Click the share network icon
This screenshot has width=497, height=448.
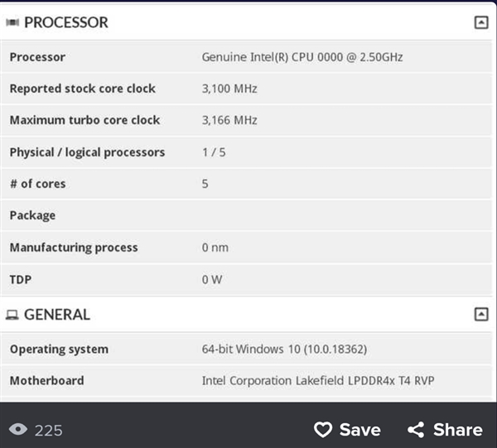(x=416, y=430)
